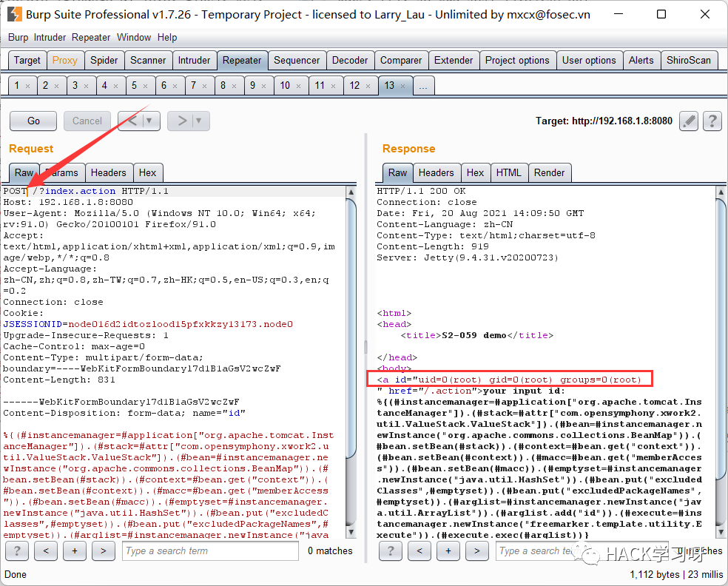The width and height of the screenshot is (728, 586).
Task: Click response pane scrollbar down arrow
Action: pos(721,532)
